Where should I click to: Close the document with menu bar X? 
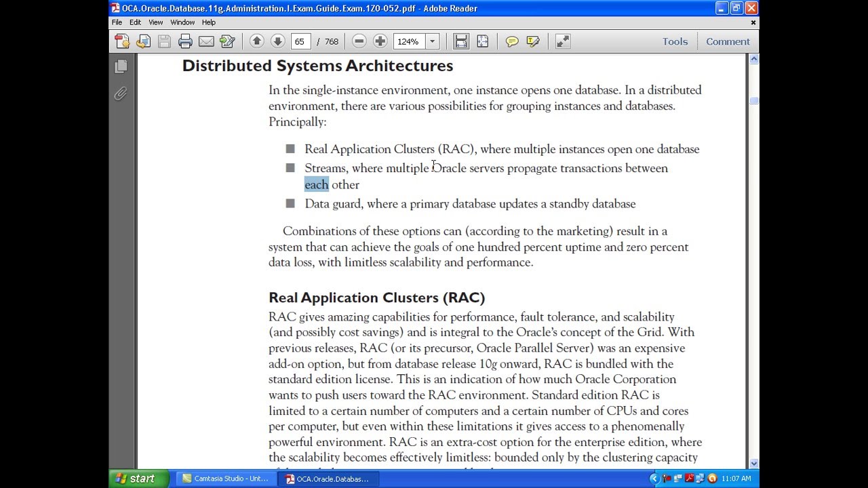coord(753,22)
